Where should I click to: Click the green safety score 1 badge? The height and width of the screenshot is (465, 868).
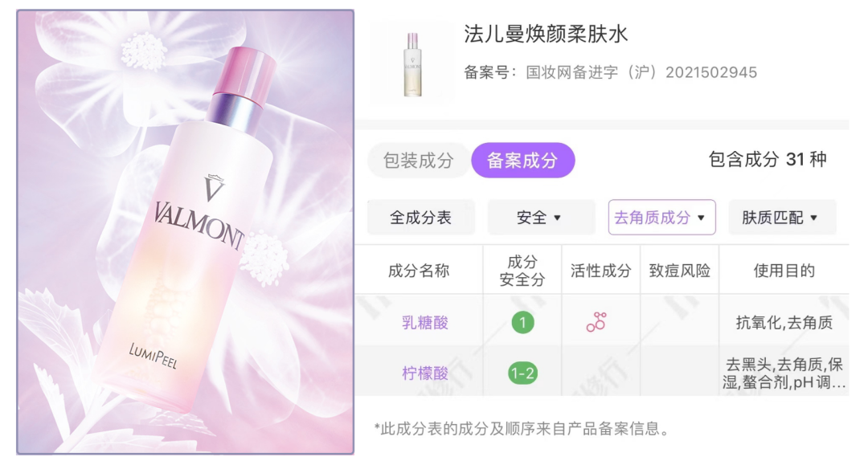pyautogui.click(x=522, y=322)
